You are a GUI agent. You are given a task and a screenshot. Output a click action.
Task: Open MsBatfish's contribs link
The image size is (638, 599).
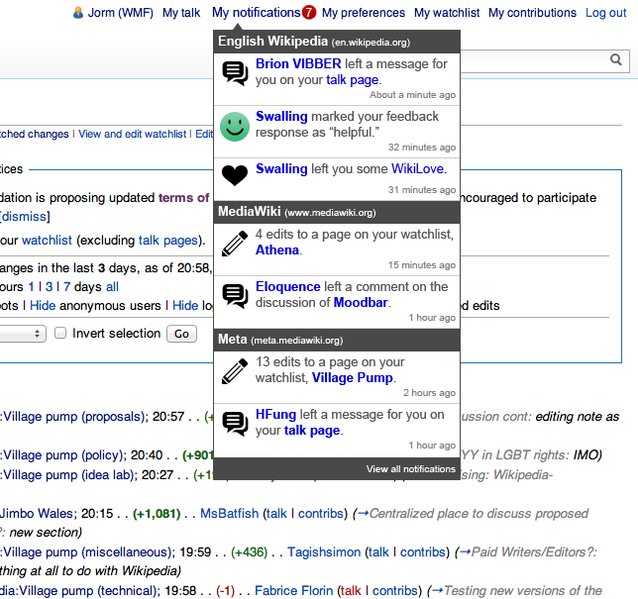click(321, 514)
